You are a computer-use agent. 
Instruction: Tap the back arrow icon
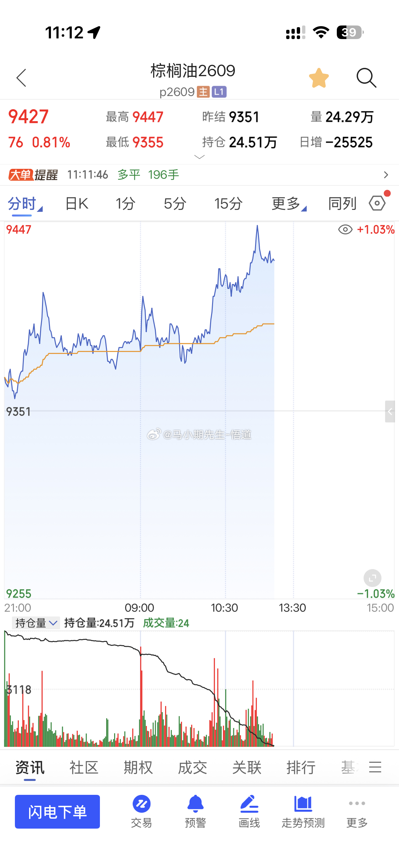(21, 78)
